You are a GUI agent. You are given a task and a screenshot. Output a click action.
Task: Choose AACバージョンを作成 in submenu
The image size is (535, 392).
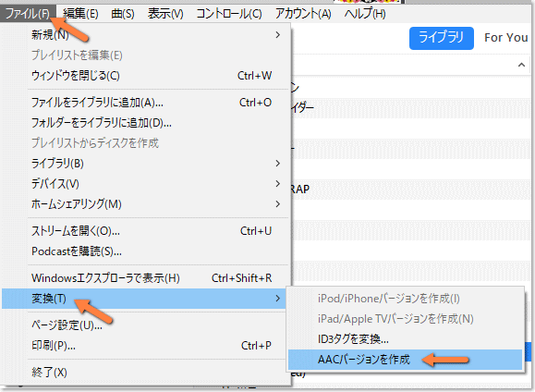(406, 360)
